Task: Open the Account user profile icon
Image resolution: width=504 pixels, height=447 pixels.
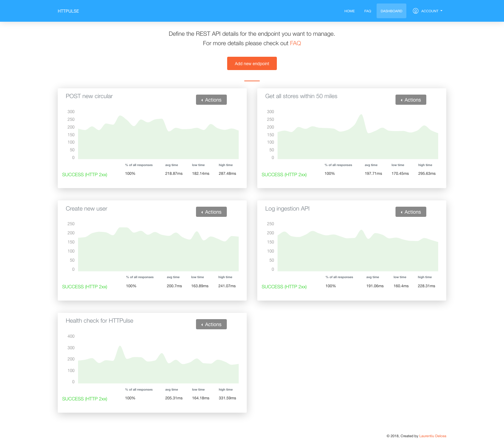Action: click(x=415, y=11)
